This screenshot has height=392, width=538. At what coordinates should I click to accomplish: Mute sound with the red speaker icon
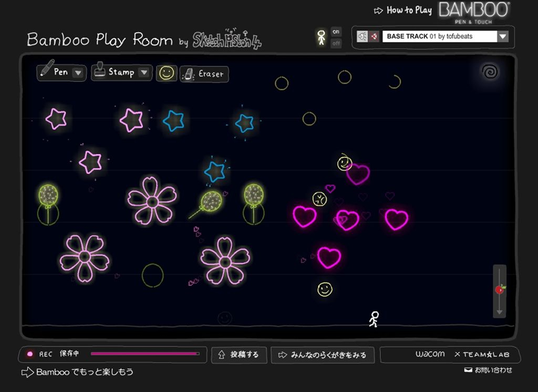tap(374, 36)
